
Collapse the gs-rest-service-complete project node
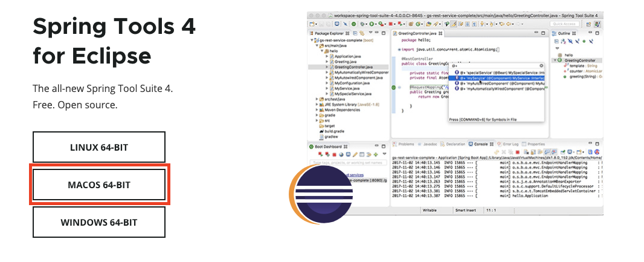click(312, 41)
